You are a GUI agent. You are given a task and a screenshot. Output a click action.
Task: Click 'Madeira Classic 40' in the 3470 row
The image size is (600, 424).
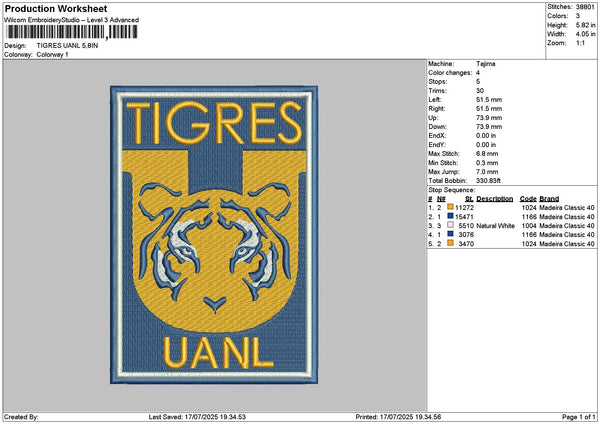[567, 244]
